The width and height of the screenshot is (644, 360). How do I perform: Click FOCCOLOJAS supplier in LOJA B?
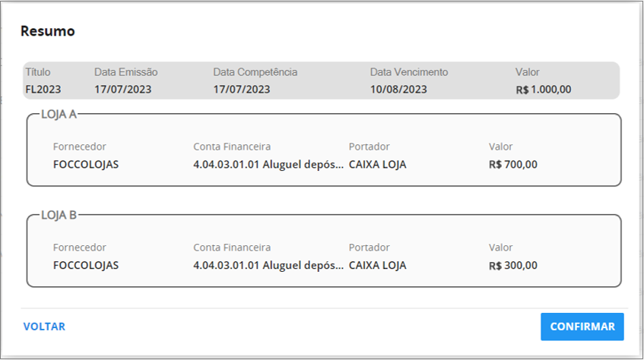pos(86,266)
